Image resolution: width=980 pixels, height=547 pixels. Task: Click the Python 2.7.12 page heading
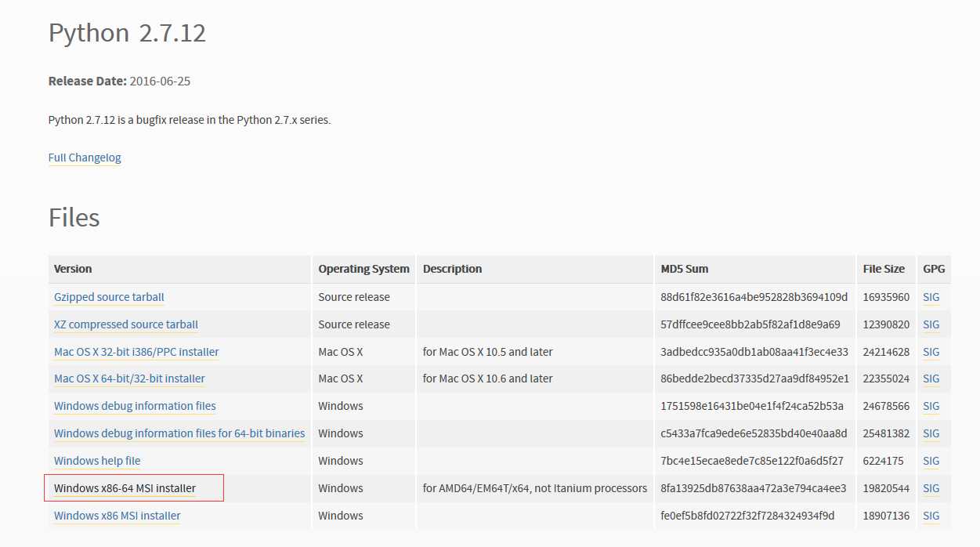click(127, 33)
